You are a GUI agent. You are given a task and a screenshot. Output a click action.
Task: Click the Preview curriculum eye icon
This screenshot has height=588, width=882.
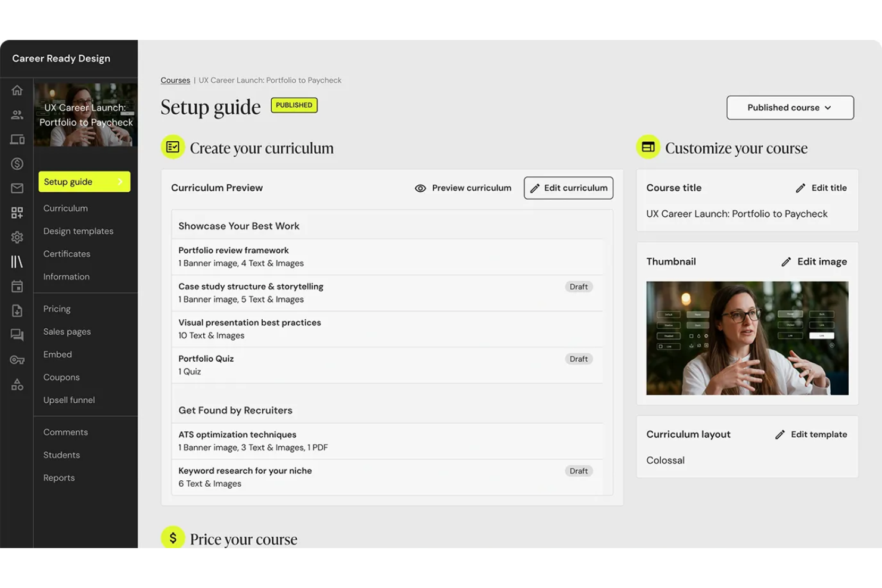click(x=421, y=188)
